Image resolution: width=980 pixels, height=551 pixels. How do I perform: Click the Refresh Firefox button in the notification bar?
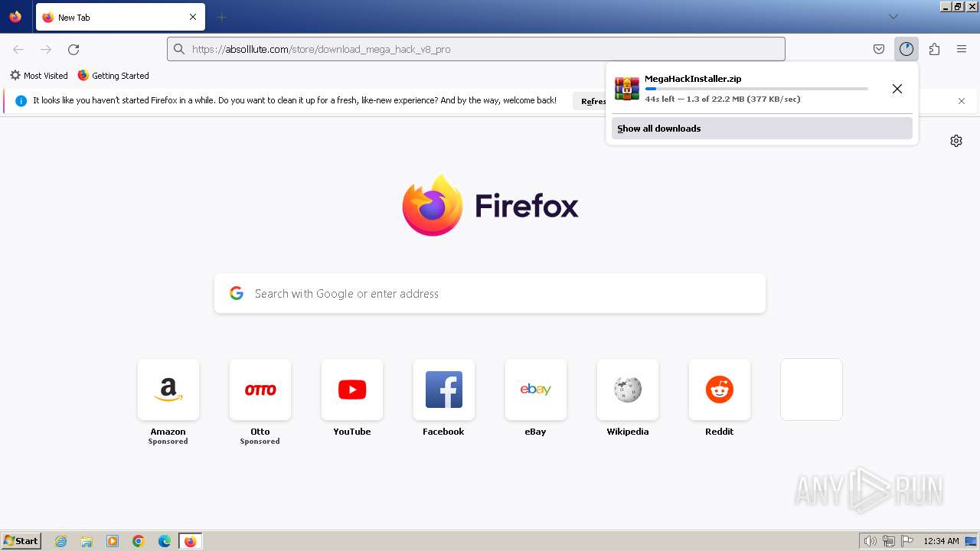(591, 101)
